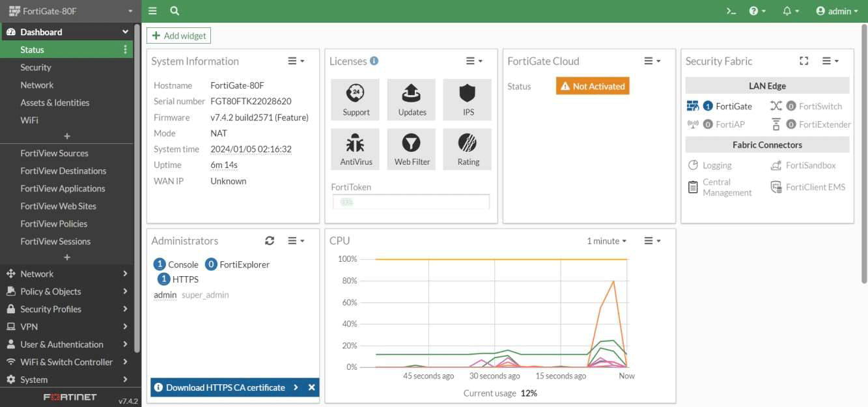Select the Security dashboard
The height and width of the screenshot is (407, 868).
pos(35,67)
